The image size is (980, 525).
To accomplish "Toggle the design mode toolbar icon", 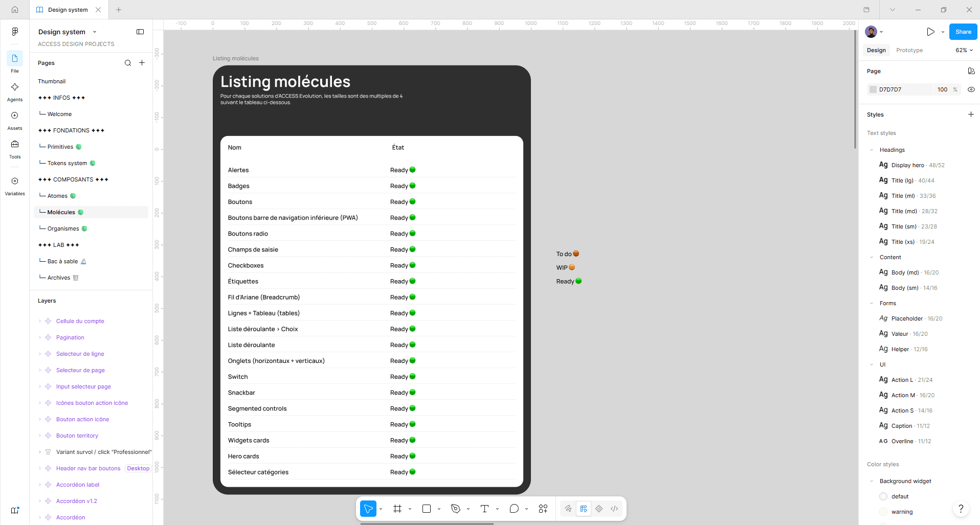I will pos(584,509).
